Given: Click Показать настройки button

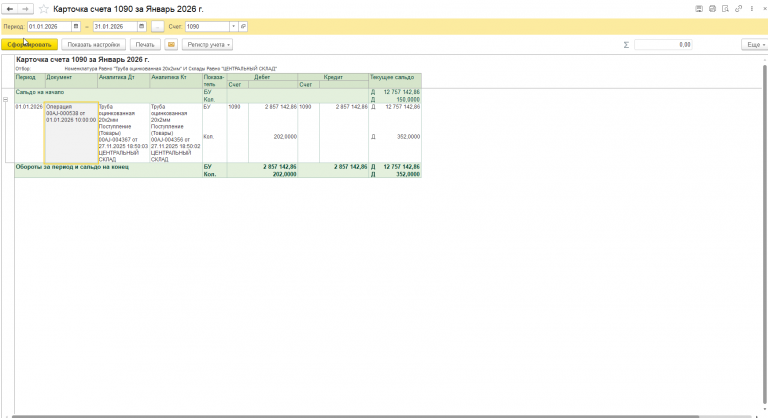Looking at the screenshot, I should (x=94, y=45).
